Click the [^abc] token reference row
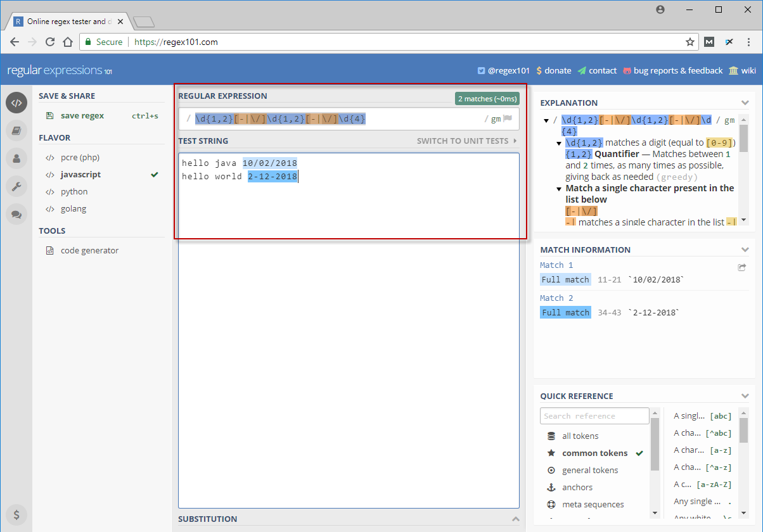The width and height of the screenshot is (763, 532). 702,433
